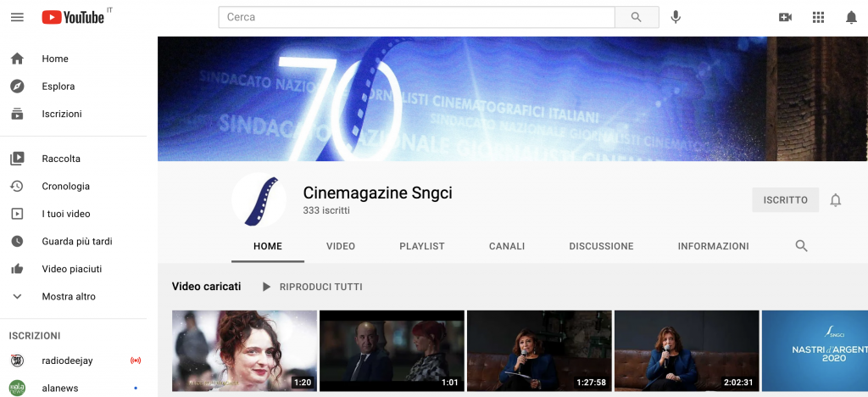The width and height of the screenshot is (868, 397).
Task: Open the YouTube apps grid
Action: click(x=818, y=17)
